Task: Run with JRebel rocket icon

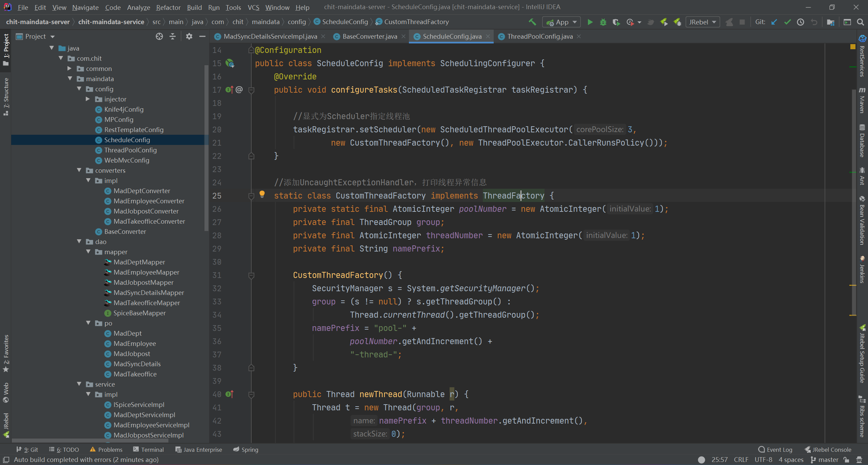Action: (x=664, y=22)
